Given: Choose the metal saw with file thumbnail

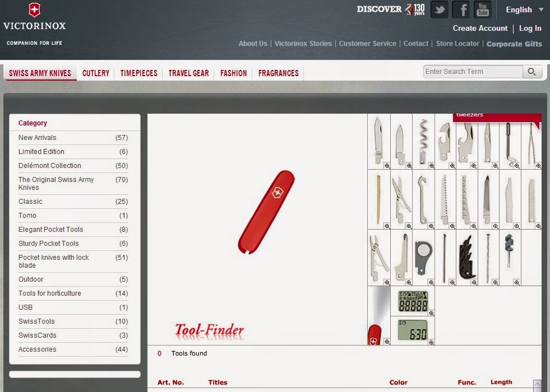Looking at the screenshot, I should (x=466, y=200).
